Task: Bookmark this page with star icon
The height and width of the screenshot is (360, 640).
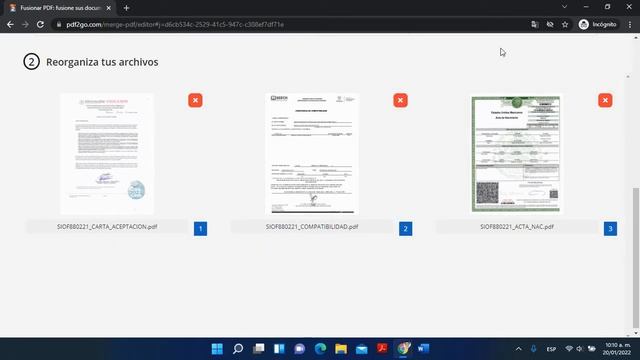Action: 565,24
